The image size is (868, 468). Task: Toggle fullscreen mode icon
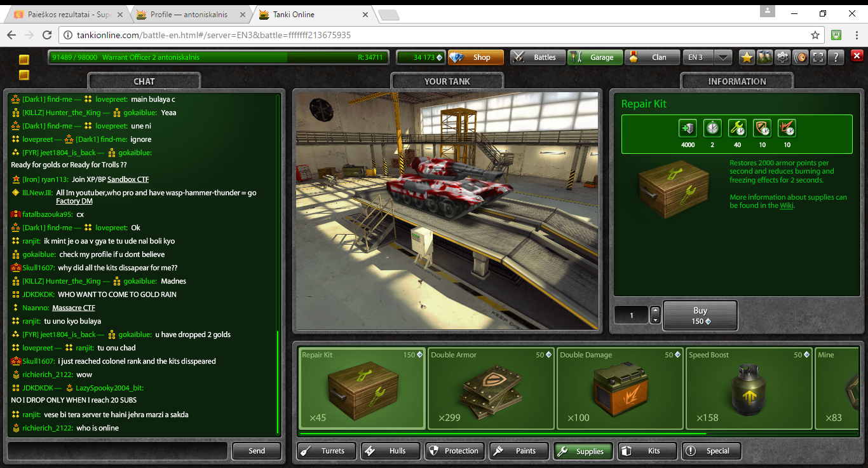pyautogui.click(x=819, y=57)
